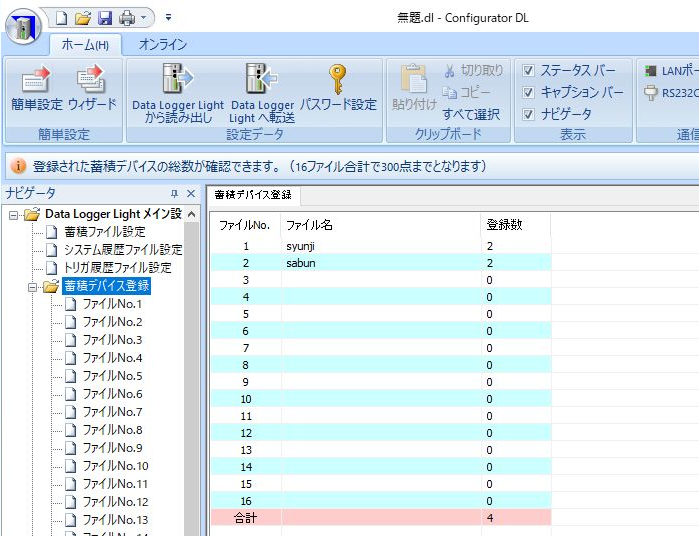Click 切り取り cut command
The height and width of the screenshot is (536, 700).
click(474, 71)
